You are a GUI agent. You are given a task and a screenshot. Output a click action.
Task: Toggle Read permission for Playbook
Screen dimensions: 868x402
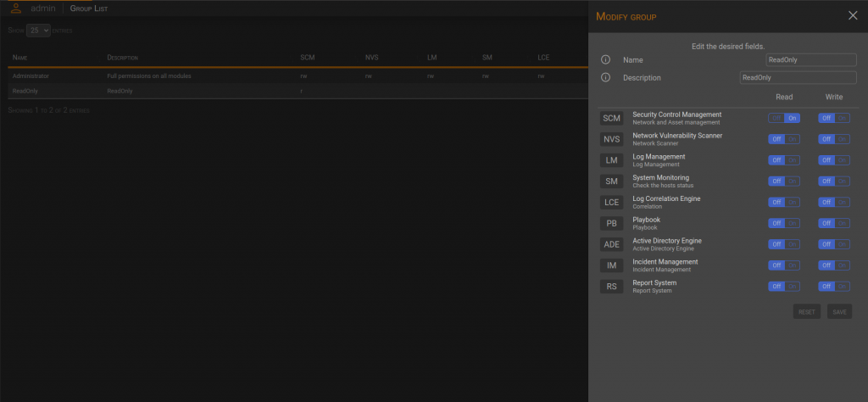784,223
